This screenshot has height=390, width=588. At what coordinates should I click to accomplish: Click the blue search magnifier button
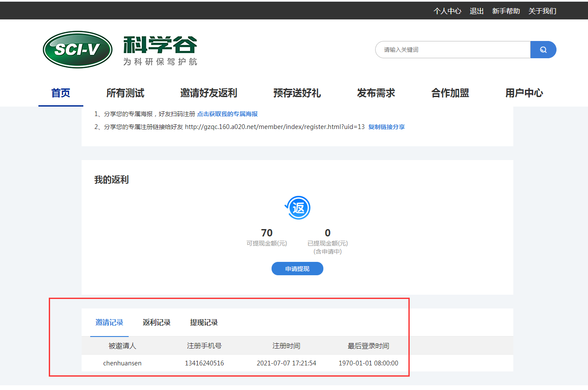[x=543, y=50]
